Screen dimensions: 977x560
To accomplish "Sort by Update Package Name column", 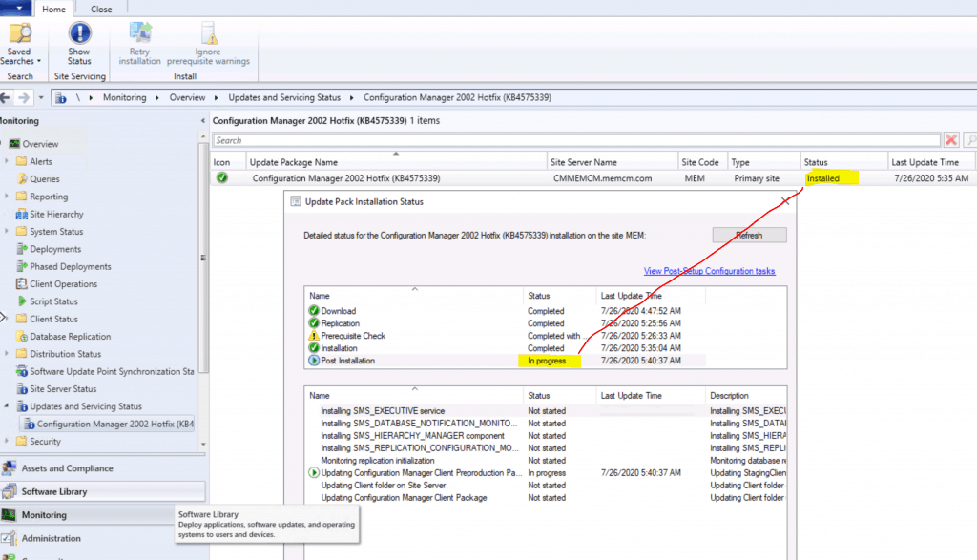I will (x=396, y=162).
